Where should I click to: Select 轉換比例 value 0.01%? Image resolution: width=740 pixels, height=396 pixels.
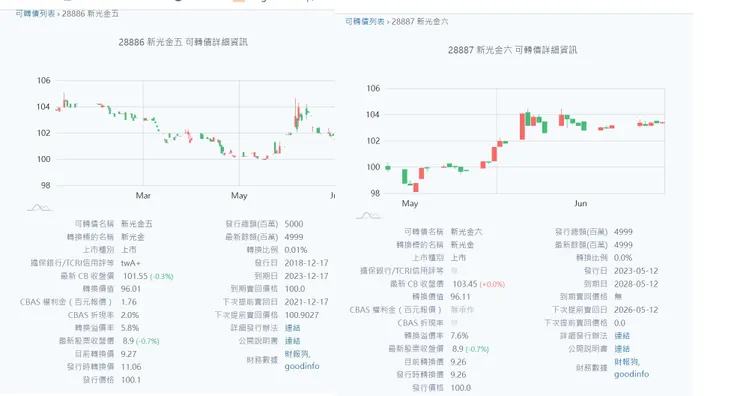(296, 250)
